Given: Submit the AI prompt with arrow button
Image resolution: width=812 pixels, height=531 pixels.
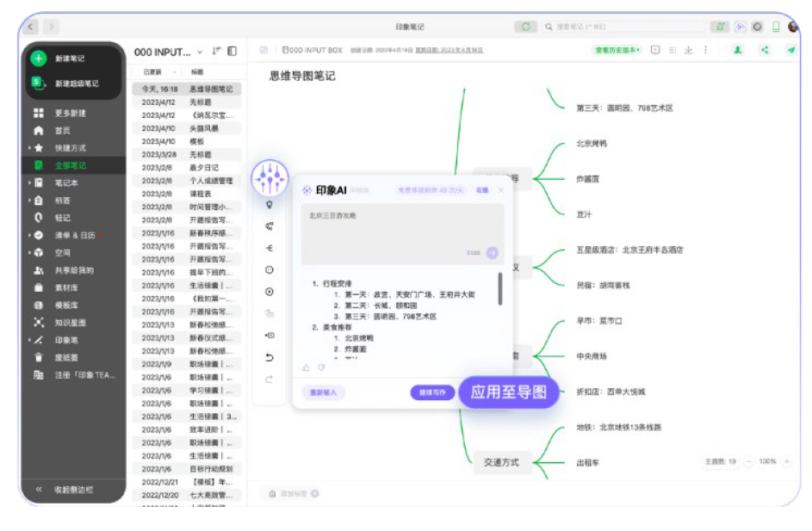Looking at the screenshot, I should (493, 252).
